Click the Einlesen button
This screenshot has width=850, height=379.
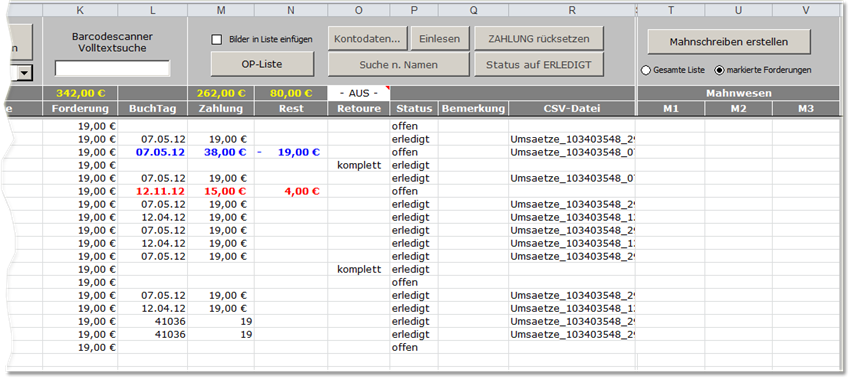[x=440, y=39]
